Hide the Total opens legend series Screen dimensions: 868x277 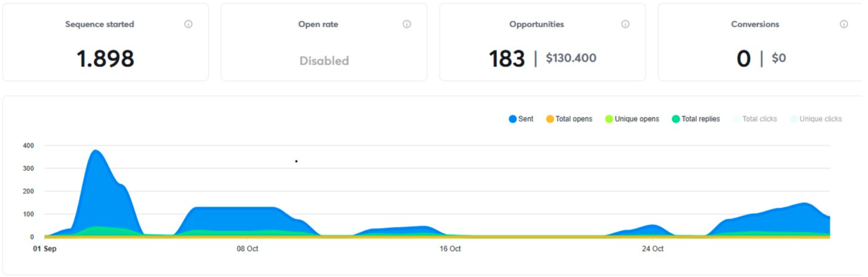coord(569,119)
